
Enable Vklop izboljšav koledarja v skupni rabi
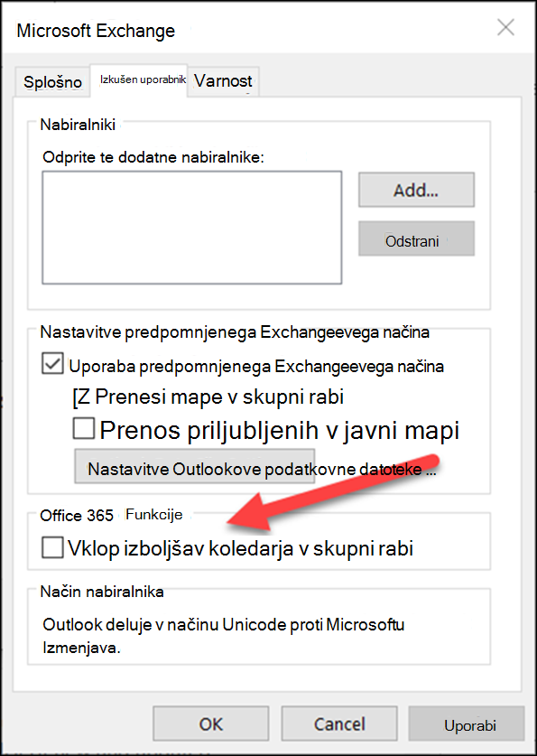(52, 547)
